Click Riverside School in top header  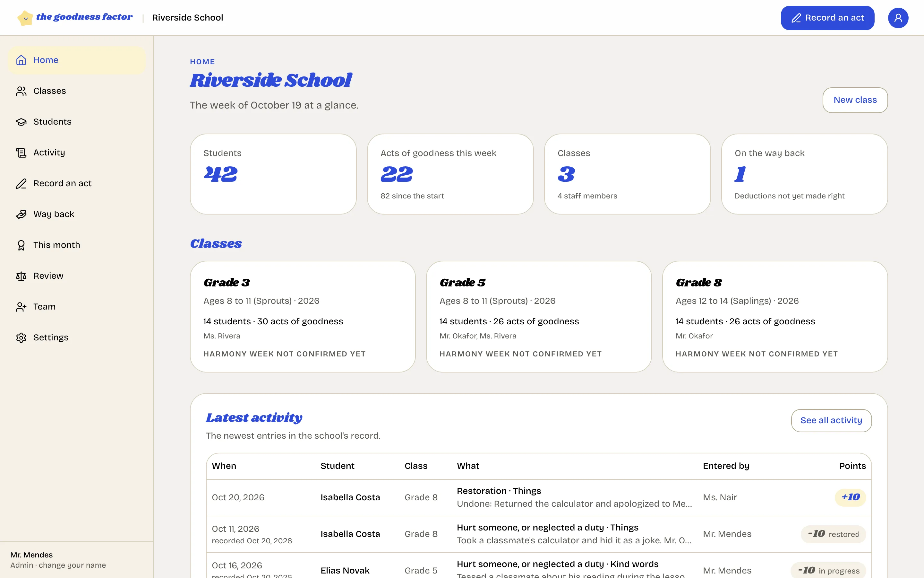(187, 18)
